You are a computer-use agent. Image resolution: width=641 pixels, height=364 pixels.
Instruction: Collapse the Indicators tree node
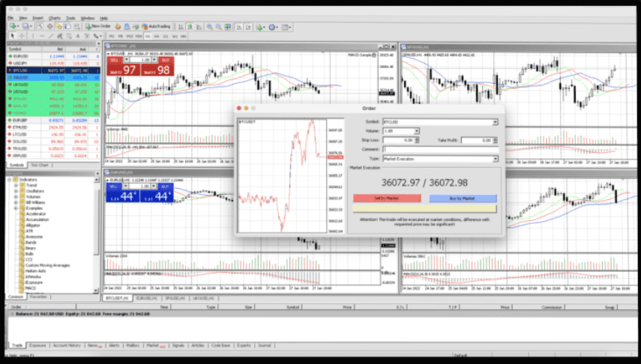(x=10, y=179)
